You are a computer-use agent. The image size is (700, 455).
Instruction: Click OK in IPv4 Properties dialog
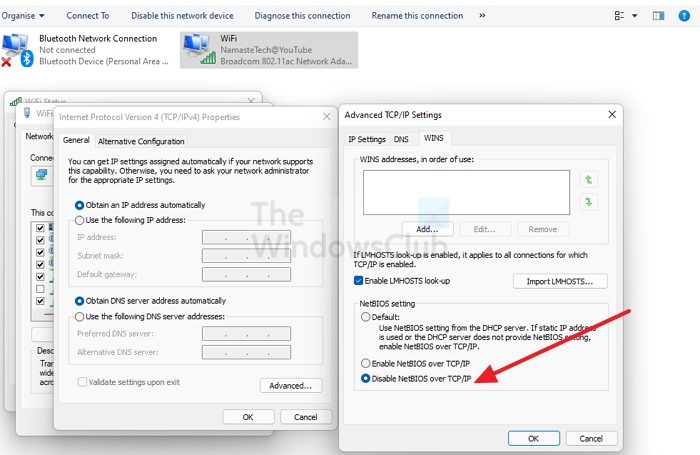click(x=248, y=417)
